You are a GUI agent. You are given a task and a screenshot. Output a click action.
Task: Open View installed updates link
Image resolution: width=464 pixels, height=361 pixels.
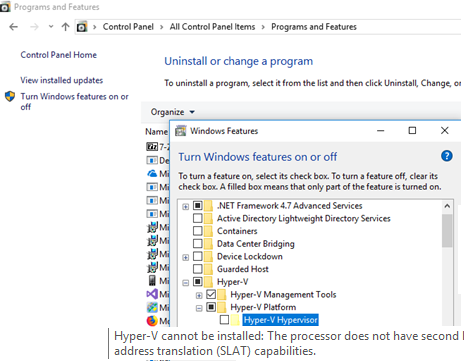tap(62, 80)
